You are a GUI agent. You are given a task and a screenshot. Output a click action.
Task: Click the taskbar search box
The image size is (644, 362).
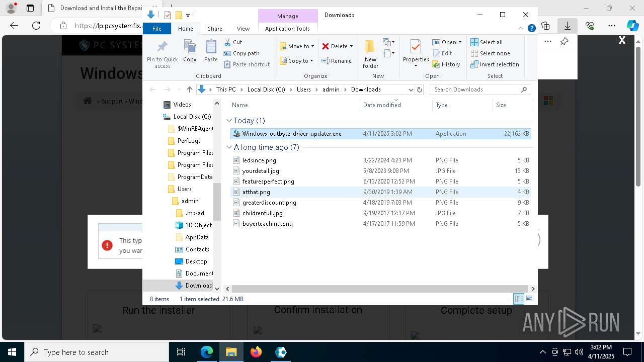[97, 352]
